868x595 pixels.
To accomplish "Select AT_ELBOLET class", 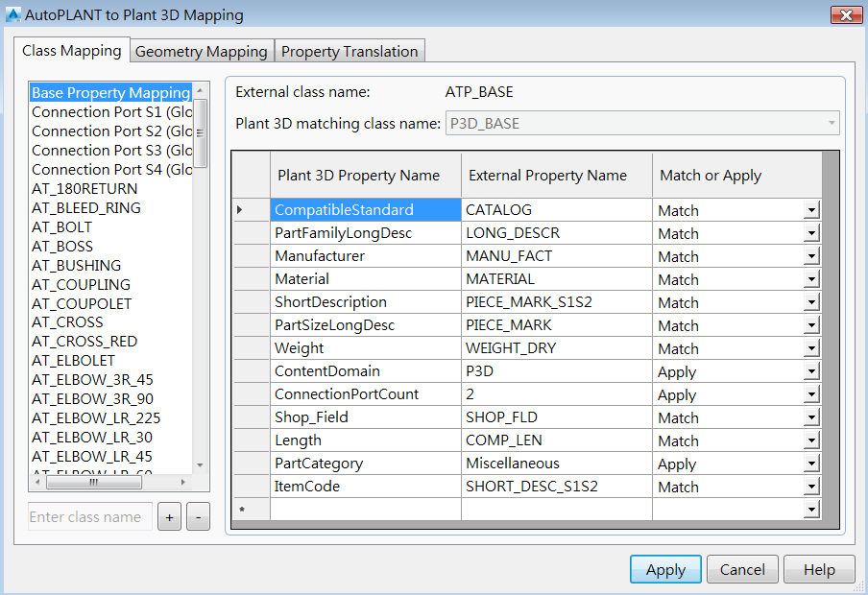I will coord(110,360).
